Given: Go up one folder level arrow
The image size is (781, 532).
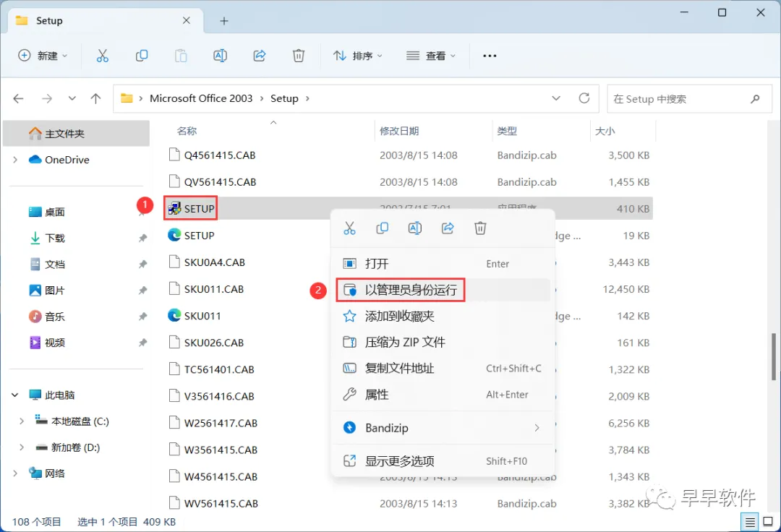Looking at the screenshot, I should pyautogui.click(x=95, y=98).
